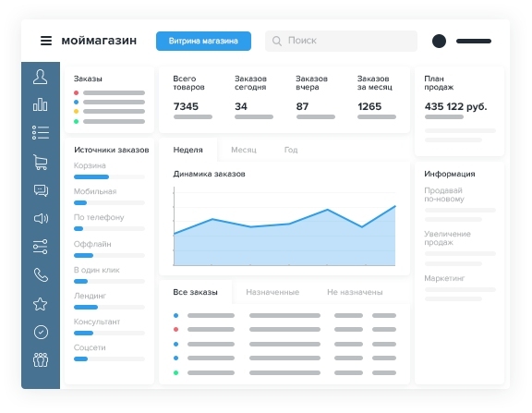This screenshot has height=413, width=532.
Task: Click the dark circular user avatar
Action: pyautogui.click(x=439, y=41)
